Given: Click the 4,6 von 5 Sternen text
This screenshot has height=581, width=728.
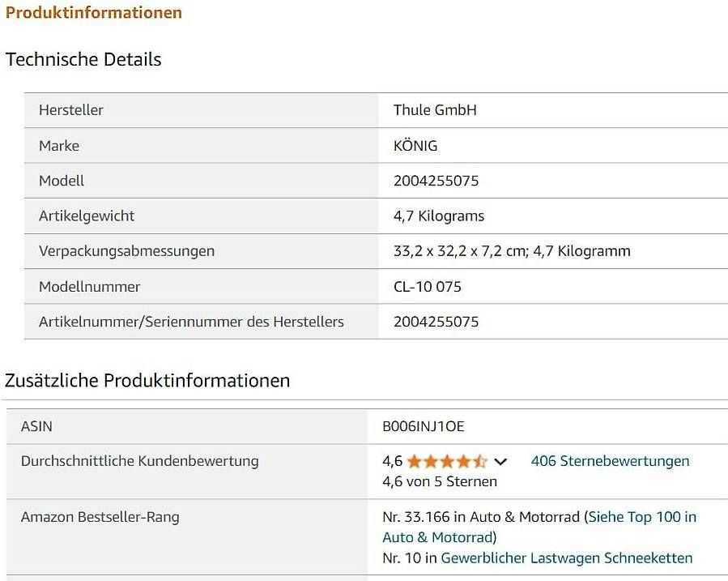Looking at the screenshot, I should click(x=439, y=481).
